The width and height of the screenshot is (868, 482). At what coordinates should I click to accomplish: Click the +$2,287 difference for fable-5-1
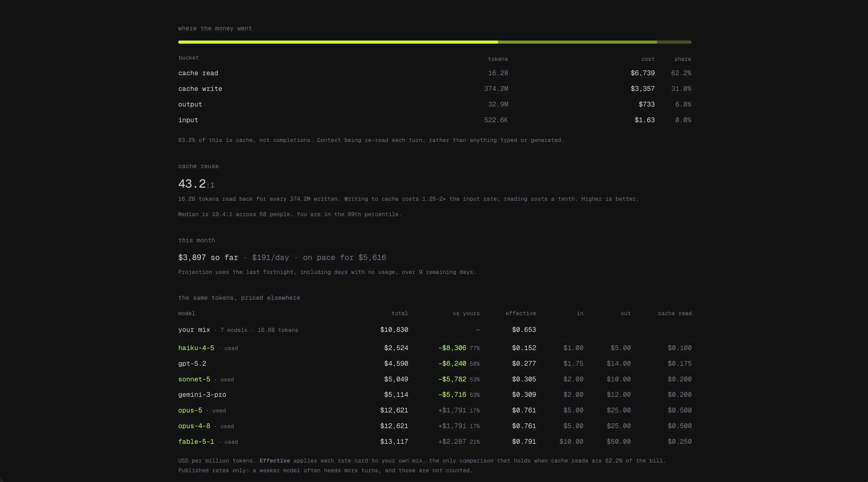tap(452, 442)
